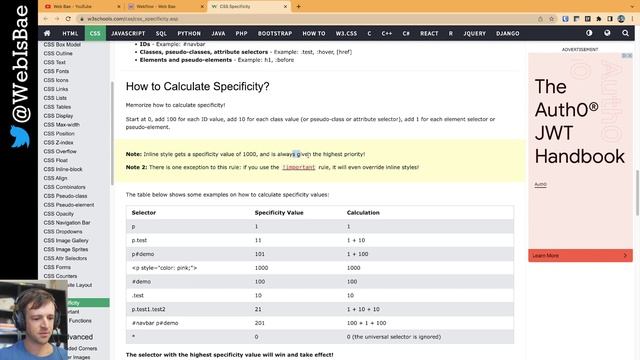Open CSS Tables in sidebar
Screen dimensions: 640x360
point(57,107)
